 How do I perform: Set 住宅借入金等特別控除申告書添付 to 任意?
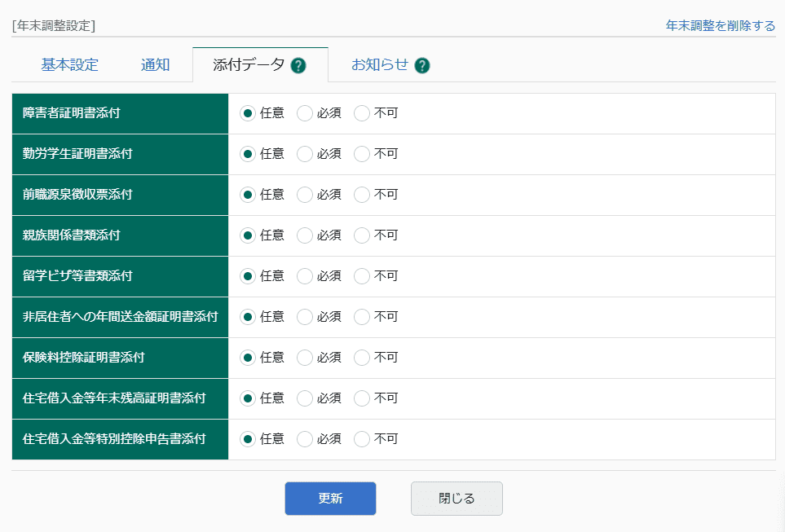(x=247, y=439)
